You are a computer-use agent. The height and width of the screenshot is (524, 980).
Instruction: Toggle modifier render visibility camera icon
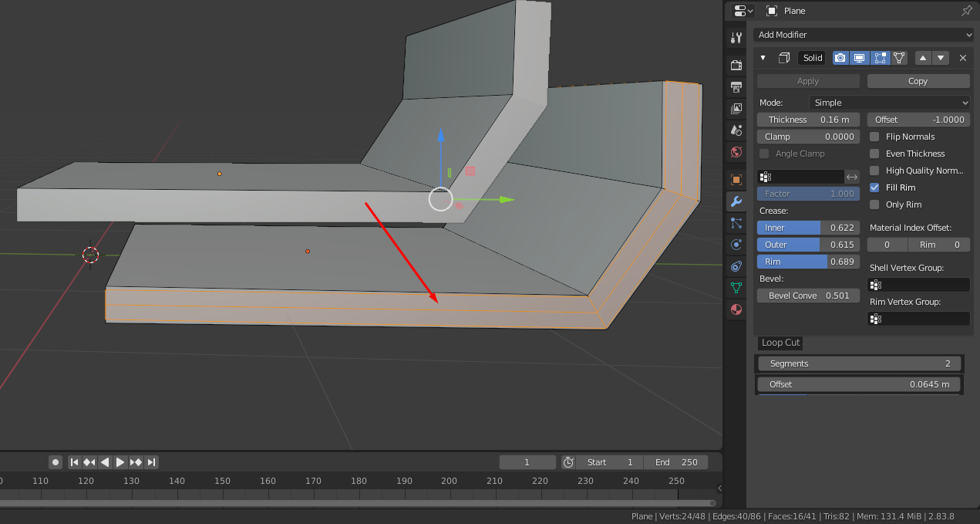coord(840,58)
